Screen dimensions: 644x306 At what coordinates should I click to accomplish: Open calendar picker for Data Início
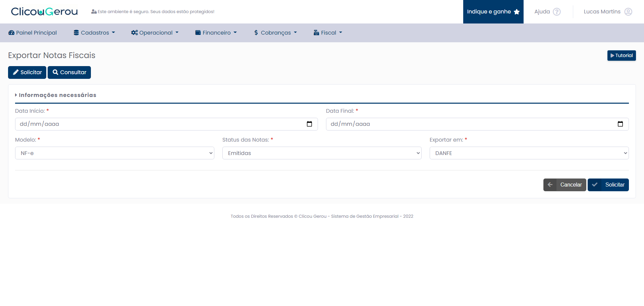(x=309, y=124)
